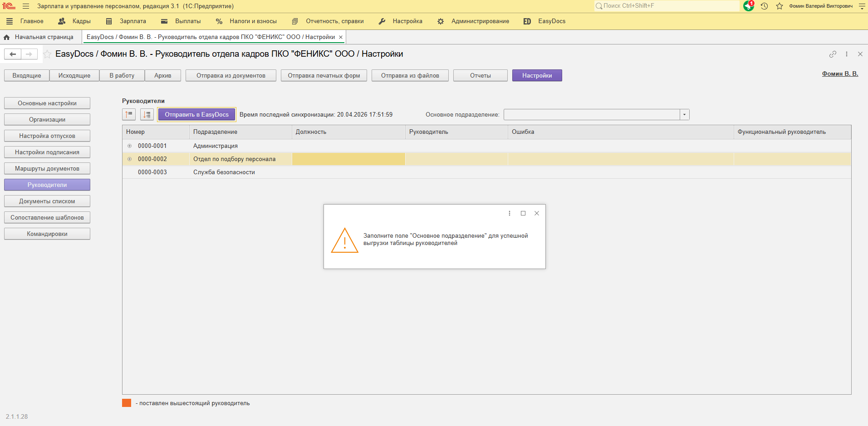
Task: Maximize the warning dialog
Action: tap(523, 213)
